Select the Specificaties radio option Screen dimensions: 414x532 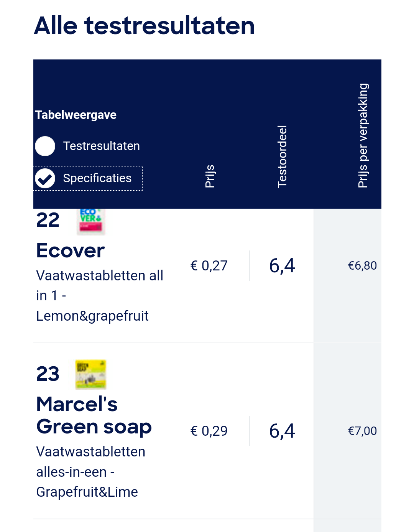88,178
